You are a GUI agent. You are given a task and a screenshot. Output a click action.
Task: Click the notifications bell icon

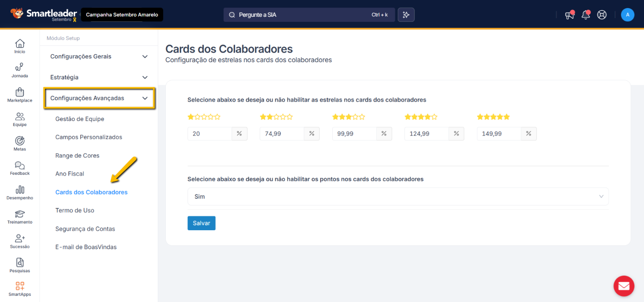point(585,15)
